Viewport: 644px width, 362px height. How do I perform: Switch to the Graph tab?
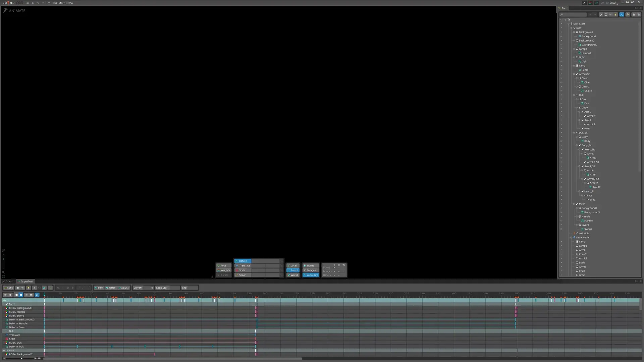pos(8,282)
